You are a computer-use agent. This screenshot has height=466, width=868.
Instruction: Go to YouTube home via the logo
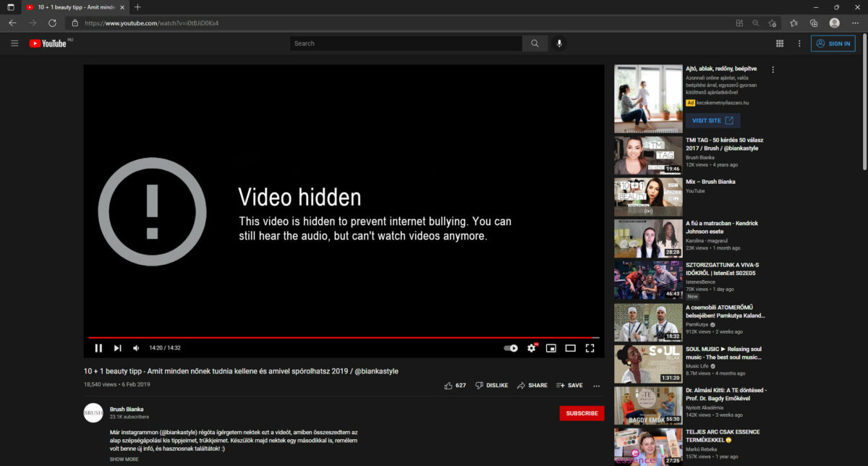[x=48, y=43]
